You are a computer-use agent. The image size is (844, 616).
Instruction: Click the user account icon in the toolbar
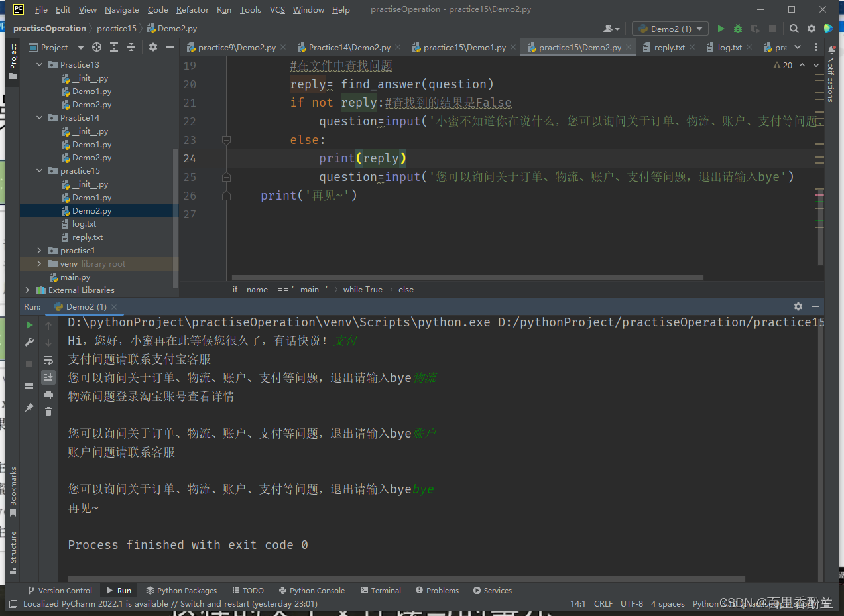611,29
